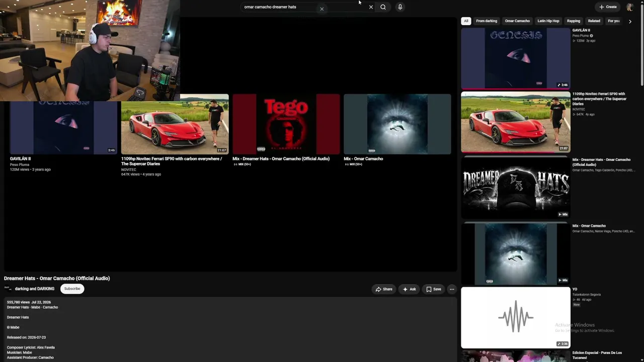
Task: Click the magnifying glass search button
Action: 383,7
